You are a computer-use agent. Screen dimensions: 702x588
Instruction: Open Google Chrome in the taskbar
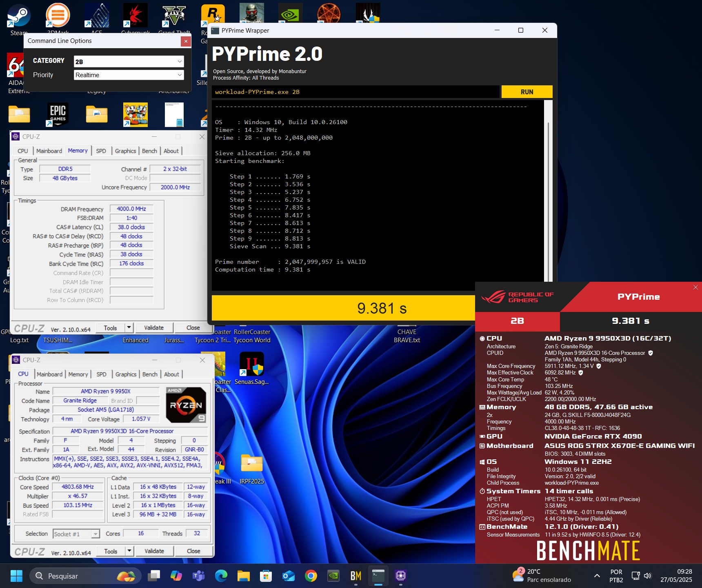click(311, 576)
